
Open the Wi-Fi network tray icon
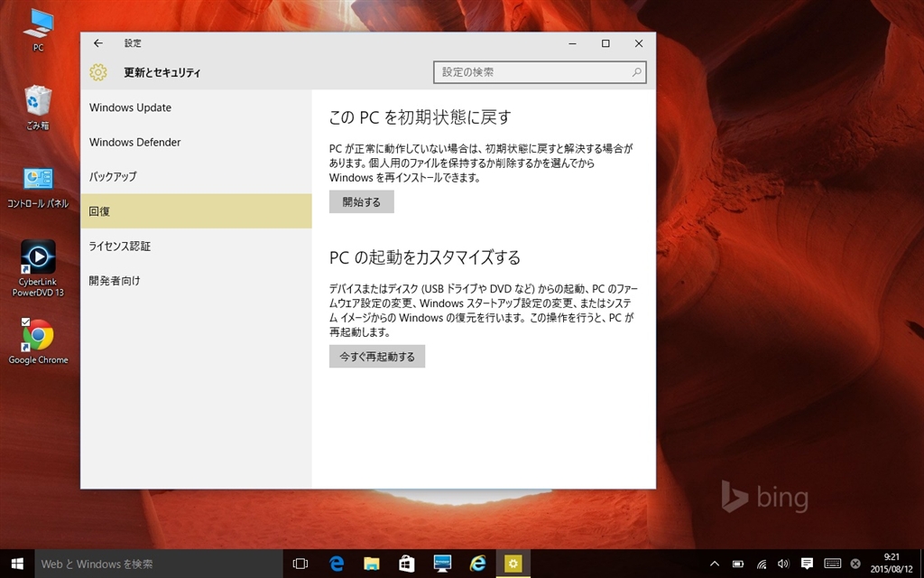coord(762,564)
